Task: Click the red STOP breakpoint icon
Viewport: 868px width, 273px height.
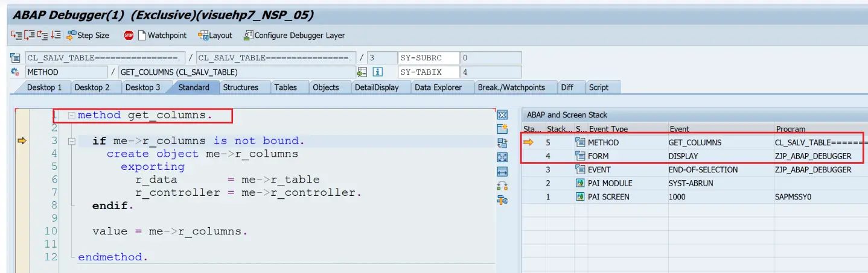Action: (129, 36)
